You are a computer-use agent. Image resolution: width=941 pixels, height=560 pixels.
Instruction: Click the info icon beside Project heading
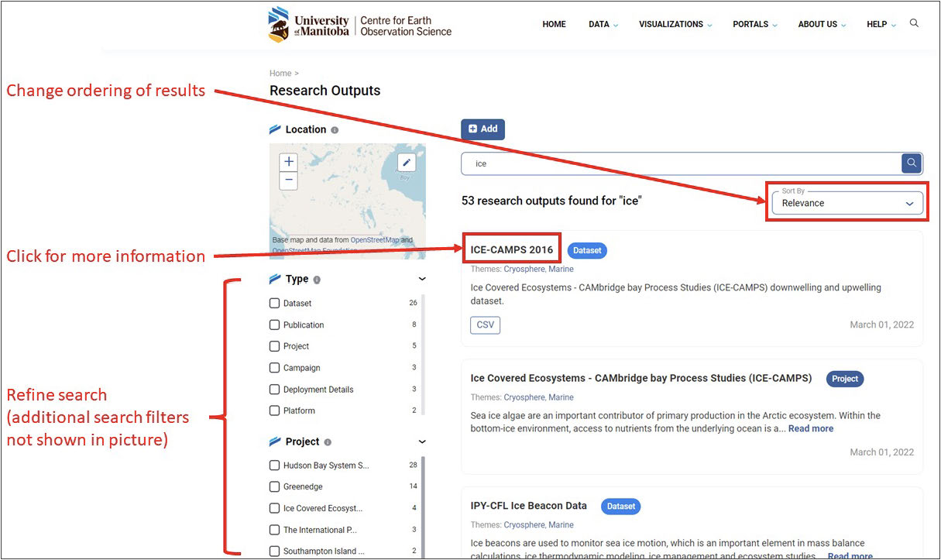click(328, 442)
